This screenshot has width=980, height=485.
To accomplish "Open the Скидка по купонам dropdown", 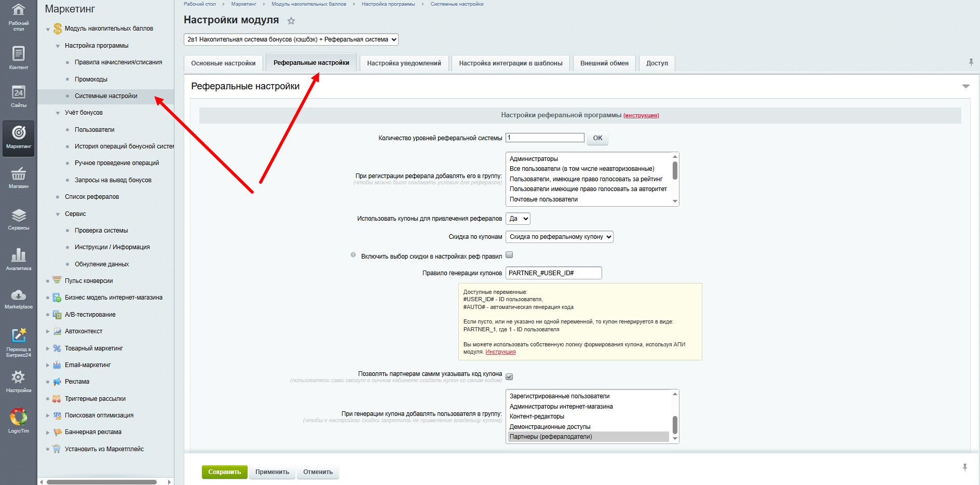I will pyautogui.click(x=560, y=237).
